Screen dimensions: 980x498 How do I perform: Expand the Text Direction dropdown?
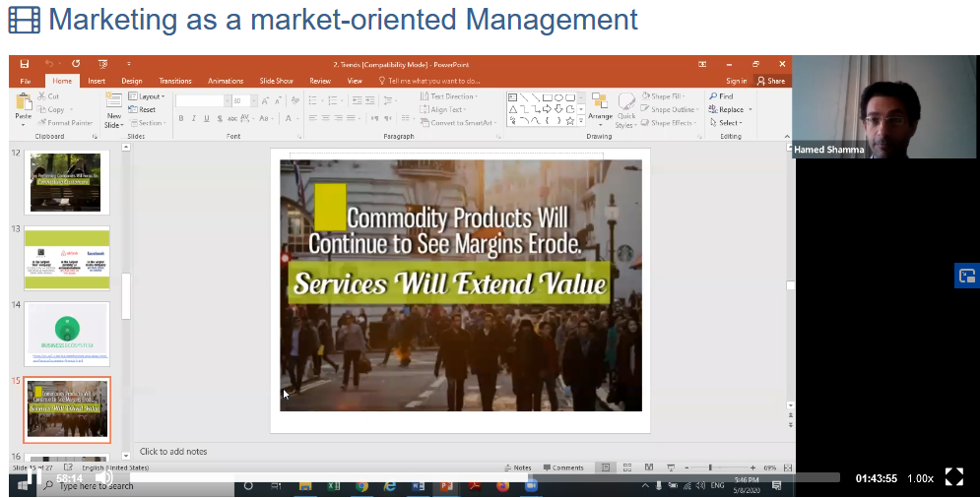click(x=449, y=96)
